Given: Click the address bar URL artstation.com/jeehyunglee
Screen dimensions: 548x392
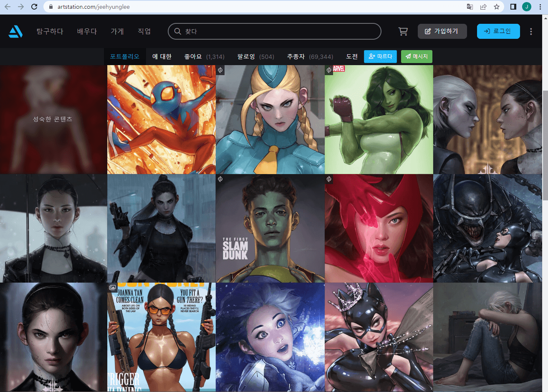Looking at the screenshot, I should [93, 7].
